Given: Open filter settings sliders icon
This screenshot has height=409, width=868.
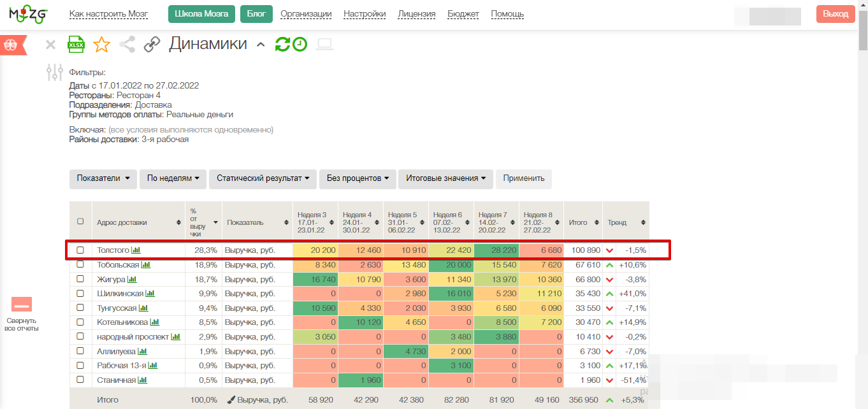Looking at the screenshot, I should pyautogui.click(x=55, y=72).
